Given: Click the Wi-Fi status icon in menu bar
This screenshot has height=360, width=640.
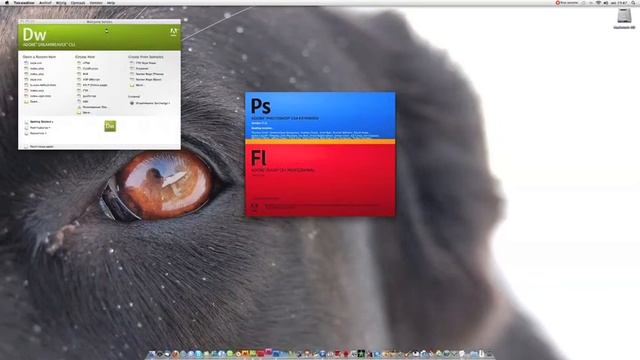Looking at the screenshot, I should [x=598, y=2].
